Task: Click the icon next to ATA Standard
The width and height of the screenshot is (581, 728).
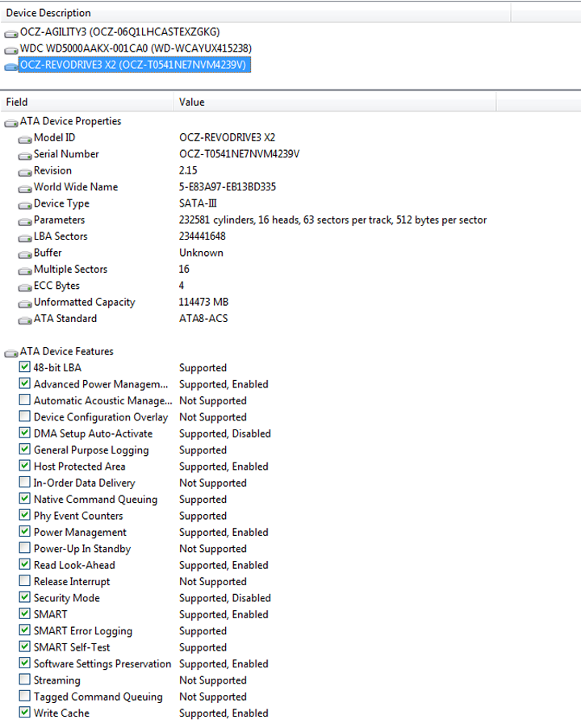Action: tap(25, 320)
